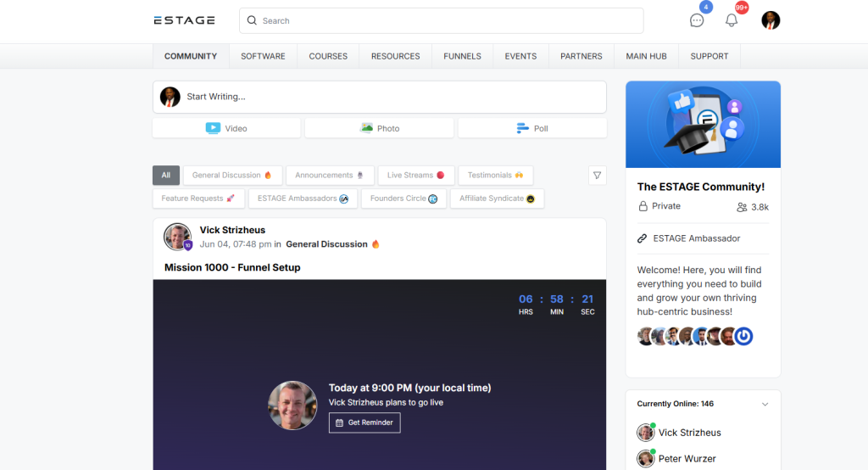Image resolution: width=868 pixels, height=470 pixels.
Task: Open the MAIN HUB tab
Action: [x=646, y=56]
